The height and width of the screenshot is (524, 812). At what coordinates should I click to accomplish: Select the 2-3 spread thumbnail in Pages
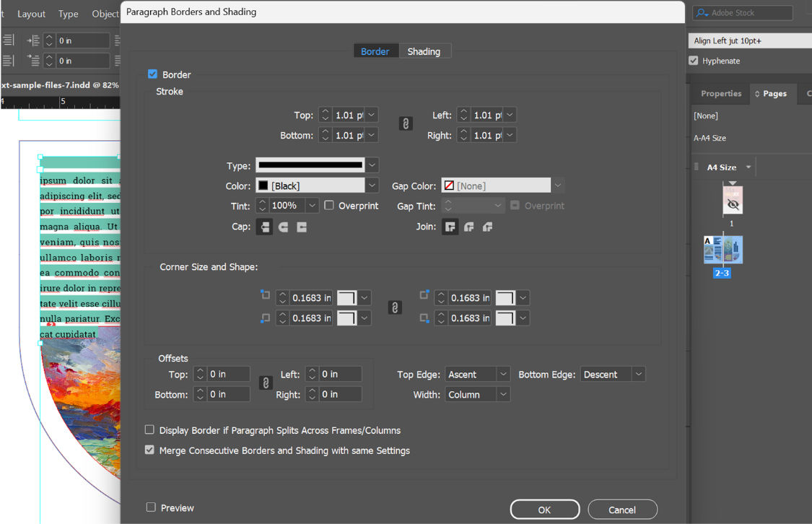pyautogui.click(x=722, y=249)
